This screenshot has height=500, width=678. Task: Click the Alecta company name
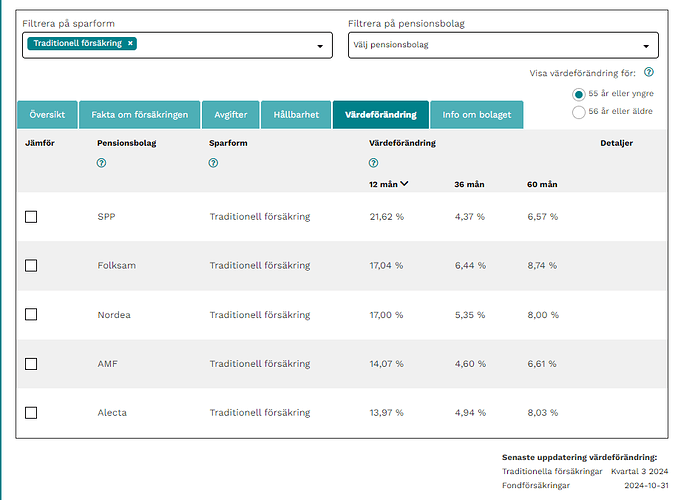112,413
